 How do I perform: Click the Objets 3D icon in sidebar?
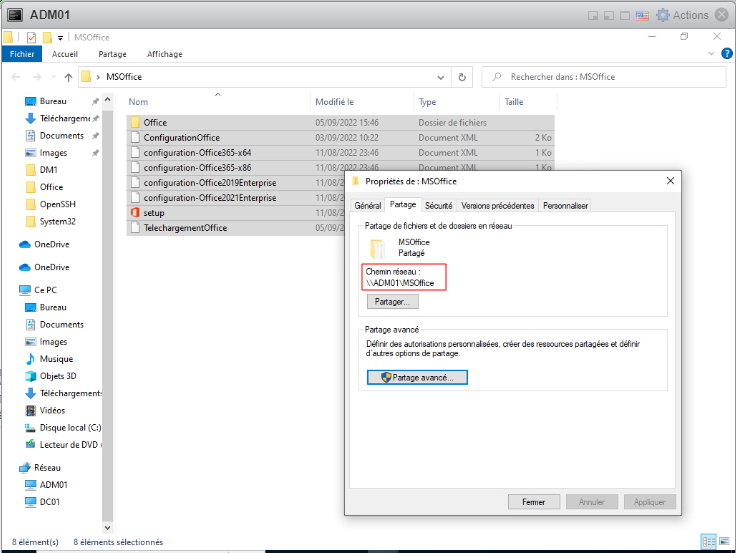(30, 376)
